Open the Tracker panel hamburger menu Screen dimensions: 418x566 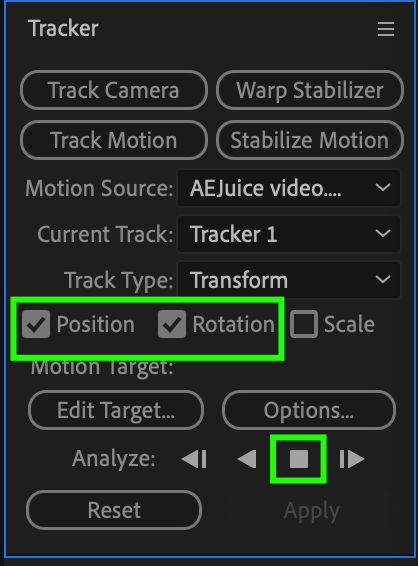click(386, 29)
